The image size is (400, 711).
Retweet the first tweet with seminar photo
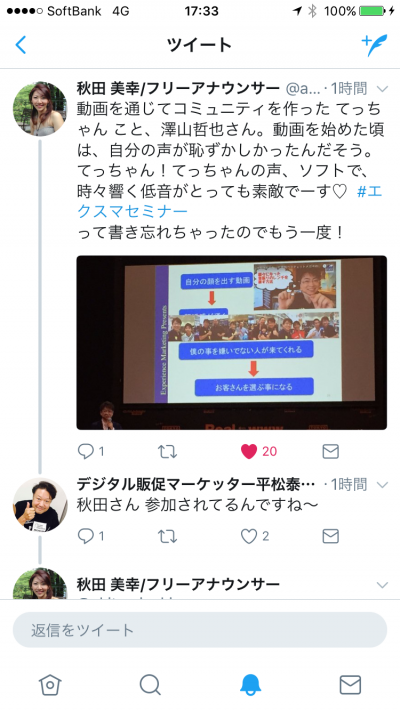pyautogui.click(x=167, y=452)
